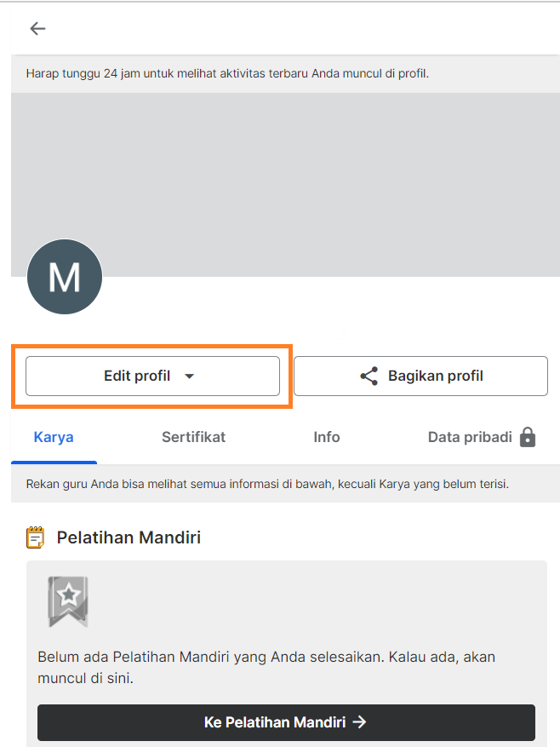Click the lock icon beside Data pribadi
This screenshot has width=560, height=747.
(x=528, y=438)
